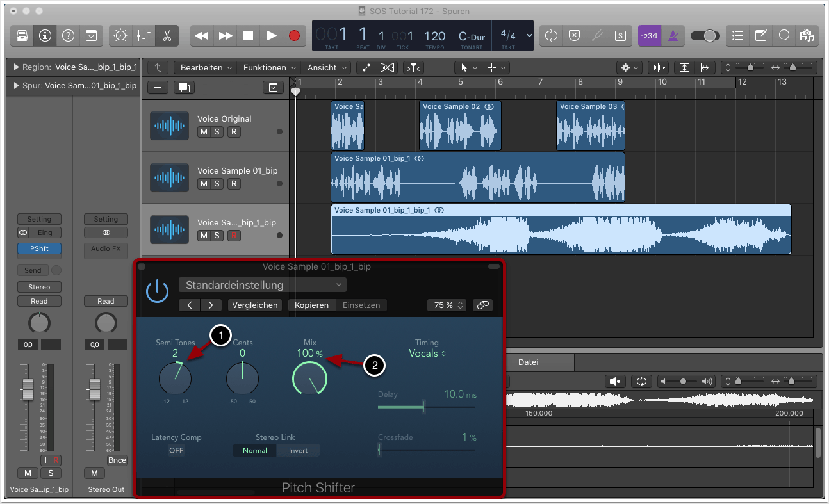Toggle the Scissors editors icon

coord(167,36)
